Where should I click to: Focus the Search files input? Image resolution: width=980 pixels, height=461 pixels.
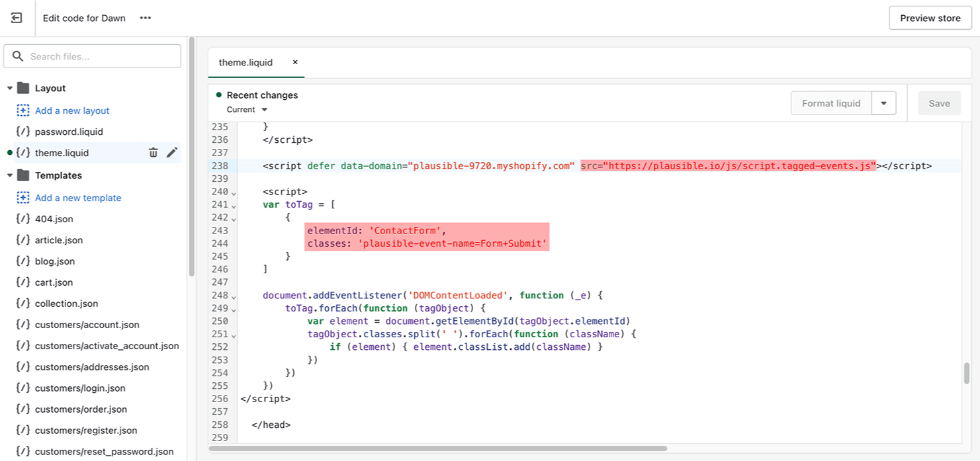[92, 56]
